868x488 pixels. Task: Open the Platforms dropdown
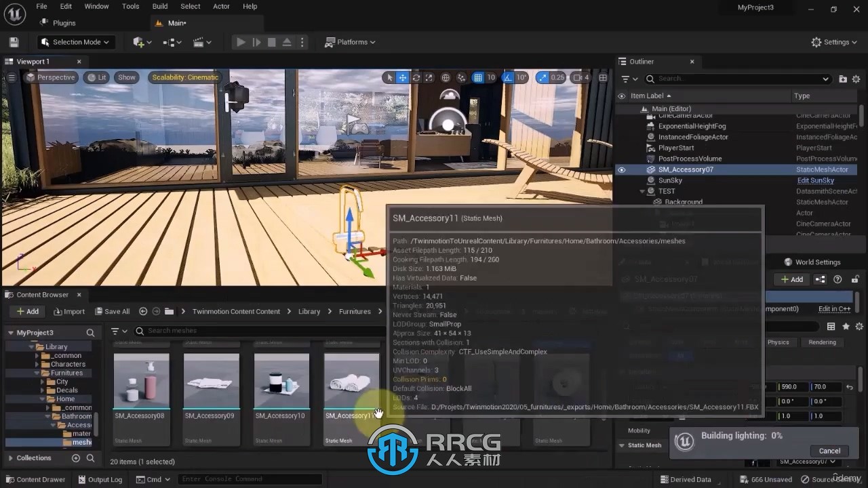click(x=351, y=42)
